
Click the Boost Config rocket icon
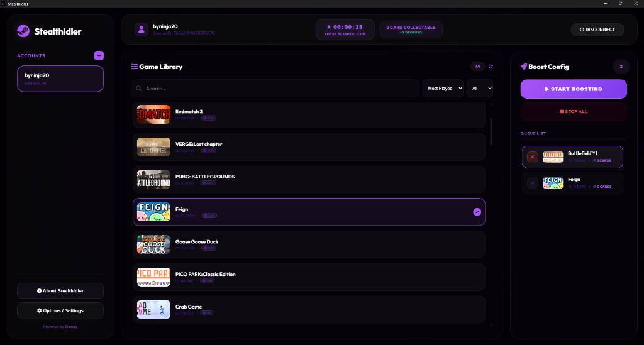pyautogui.click(x=524, y=67)
